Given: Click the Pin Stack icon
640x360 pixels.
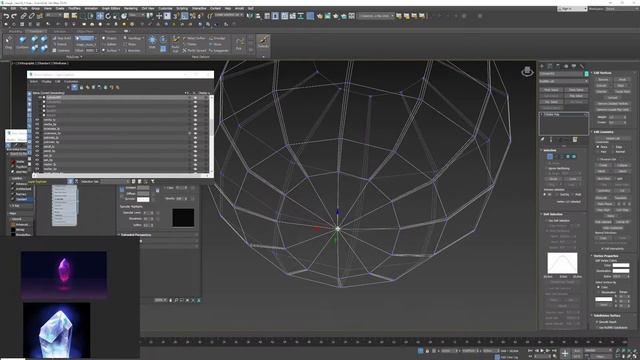Looking at the screenshot, I should pos(542,140).
